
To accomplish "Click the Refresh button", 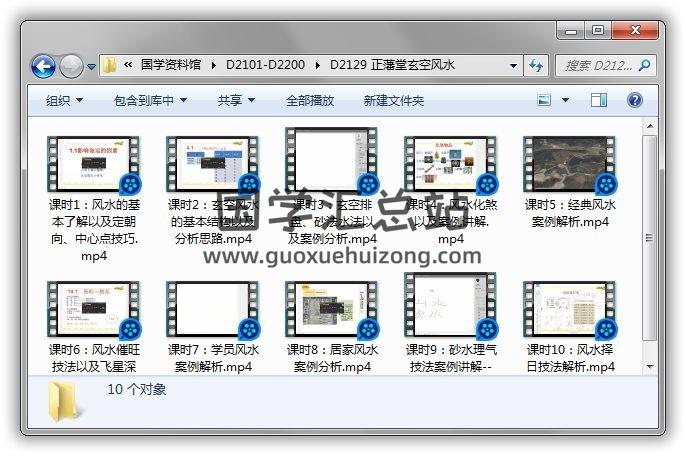I will (536, 66).
